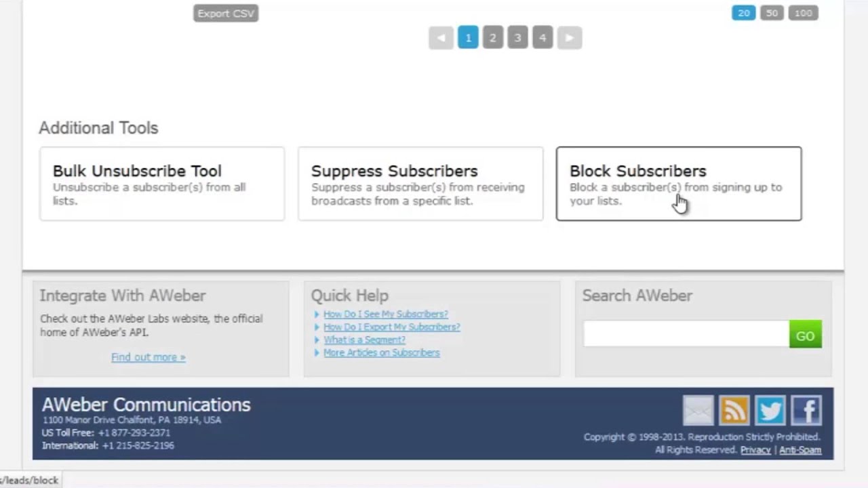Image resolution: width=868 pixels, height=488 pixels.
Task: Click the Additional Tools heading
Action: click(98, 128)
